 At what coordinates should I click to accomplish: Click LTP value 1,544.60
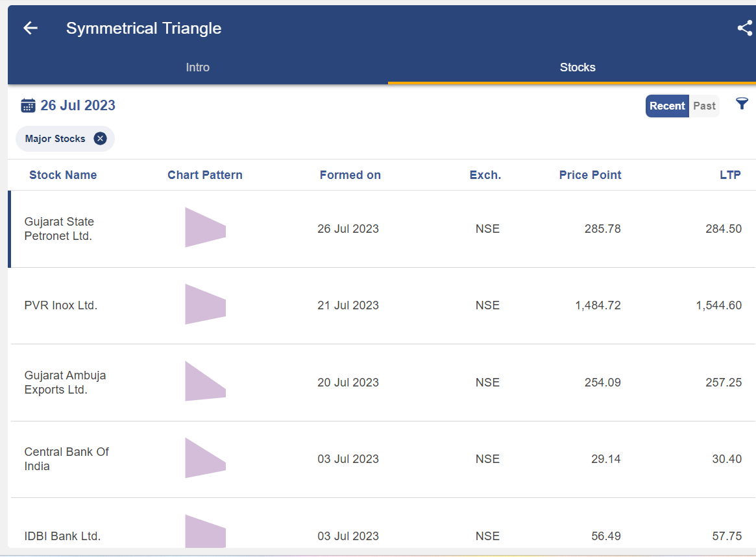tap(719, 305)
